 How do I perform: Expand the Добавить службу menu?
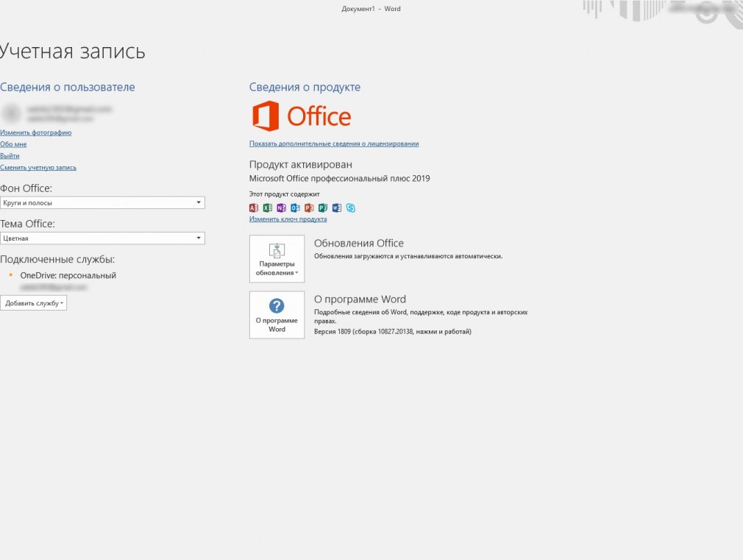pos(34,303)
